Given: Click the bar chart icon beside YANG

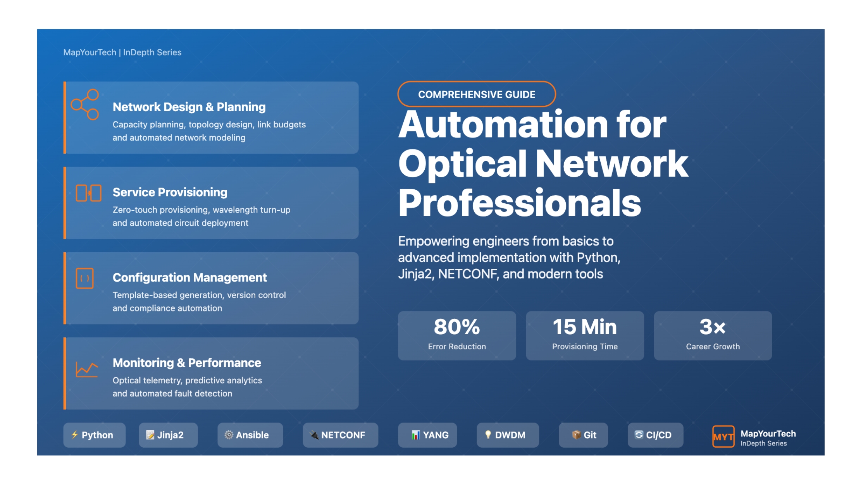Looking at the screenshot, I should pos(415,435).
